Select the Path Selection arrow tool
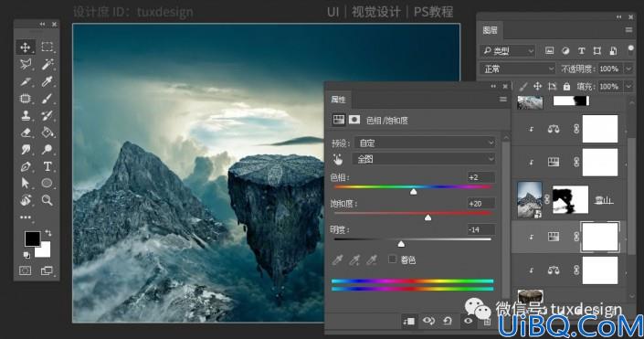This screenshot has height=339, width=644. pos(26,183)
